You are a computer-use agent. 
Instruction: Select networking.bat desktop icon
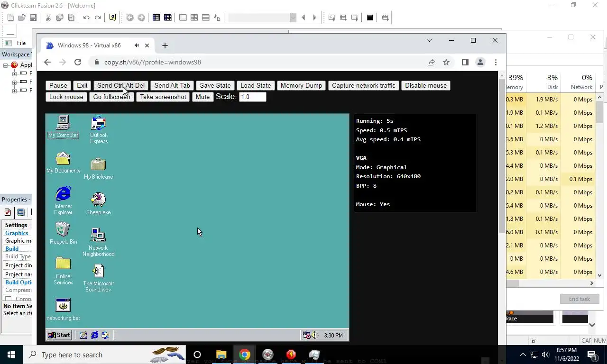[x=63, y=310]
